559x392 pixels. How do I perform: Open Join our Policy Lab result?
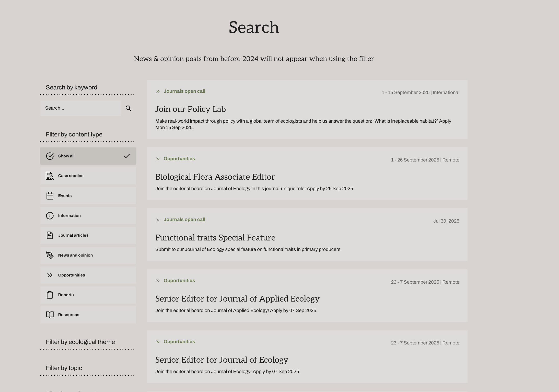point(190,109)
